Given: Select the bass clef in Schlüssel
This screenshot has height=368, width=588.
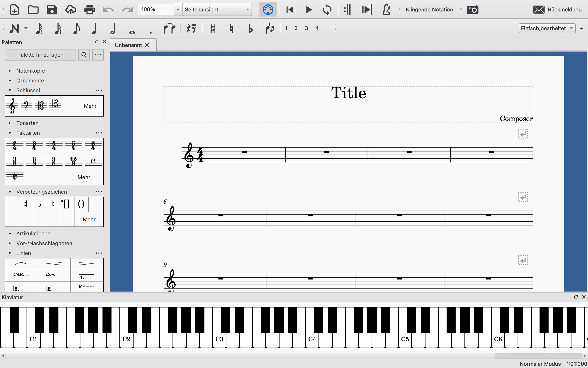Looking at the screenshot, I should pyautogui.click(x=27, y=105).
